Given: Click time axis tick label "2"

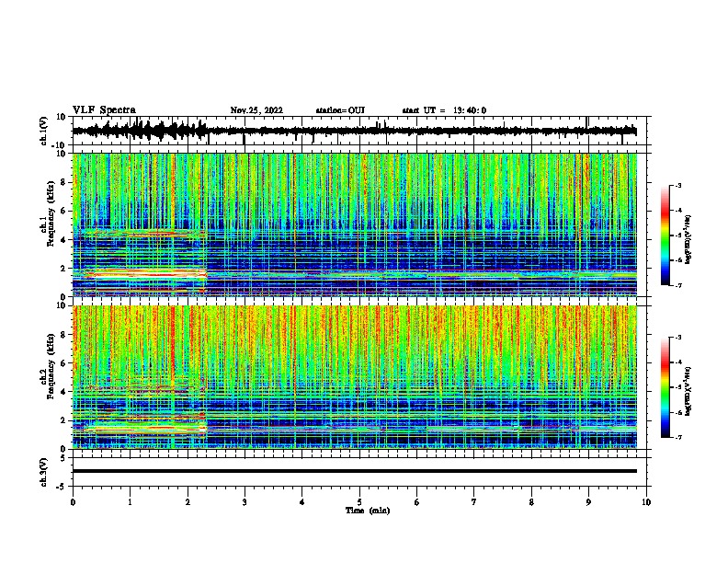Looking at the screenshot, I should [x=188, y=502].
